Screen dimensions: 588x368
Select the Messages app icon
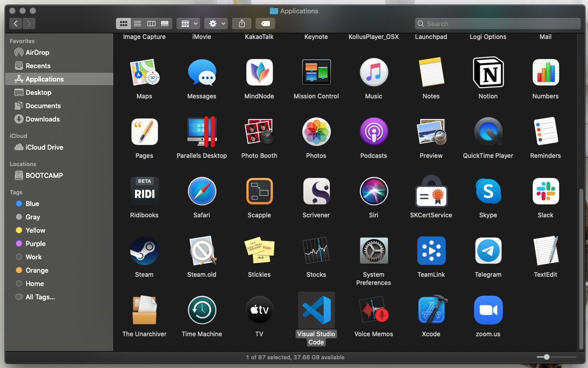tap(202, 72)
